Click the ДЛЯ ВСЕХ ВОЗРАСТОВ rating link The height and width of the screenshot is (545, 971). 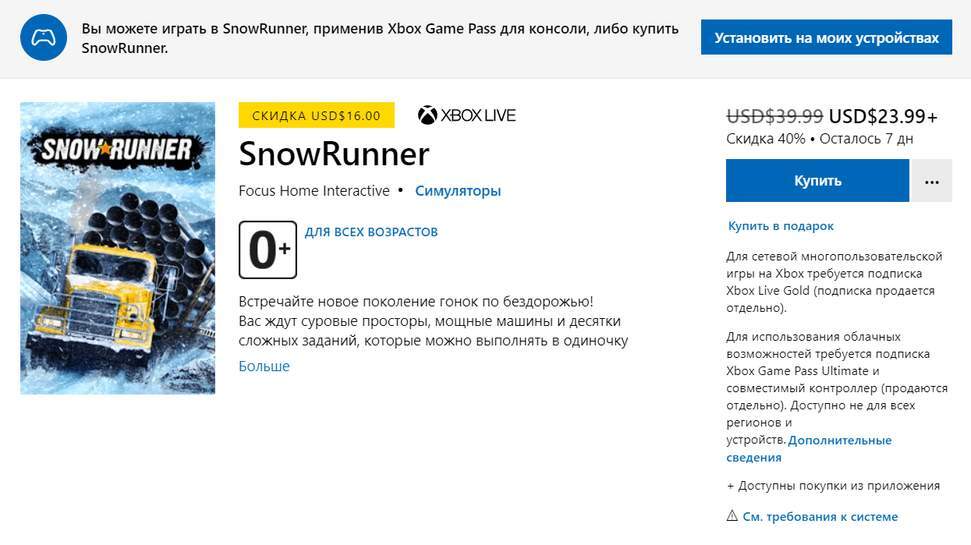coord(371,232)
